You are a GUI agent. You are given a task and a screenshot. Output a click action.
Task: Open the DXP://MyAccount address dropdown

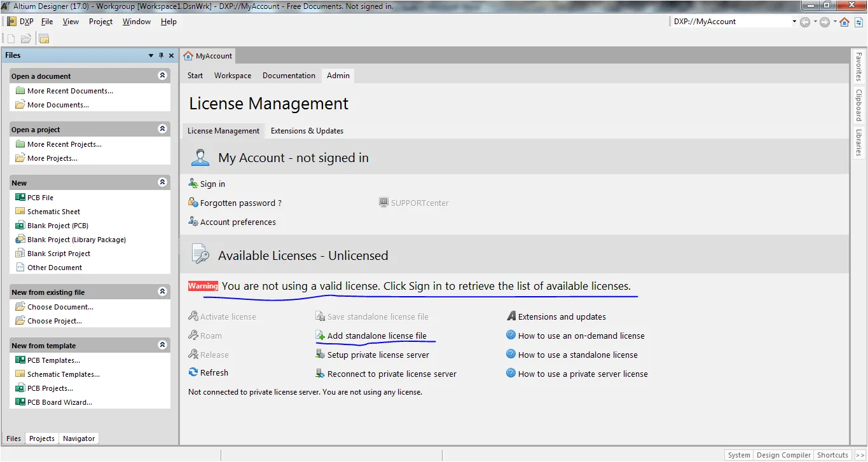(794, 22)
